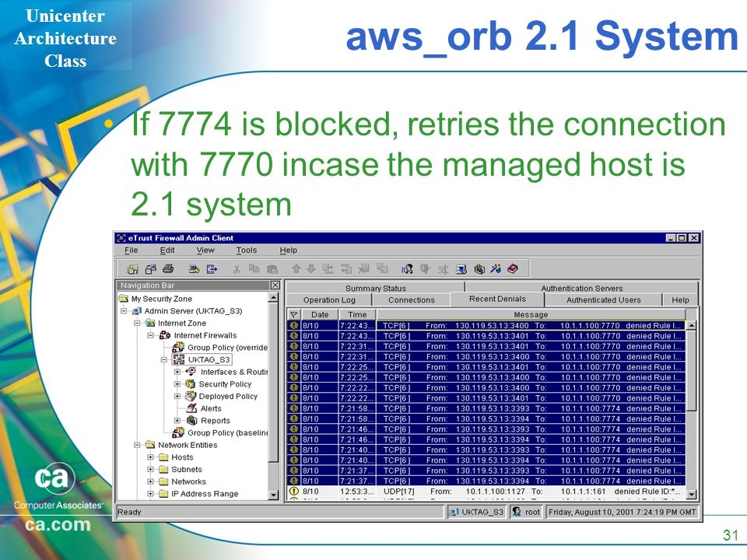Click the filter funnel icon in the table header

click(294, 315)
